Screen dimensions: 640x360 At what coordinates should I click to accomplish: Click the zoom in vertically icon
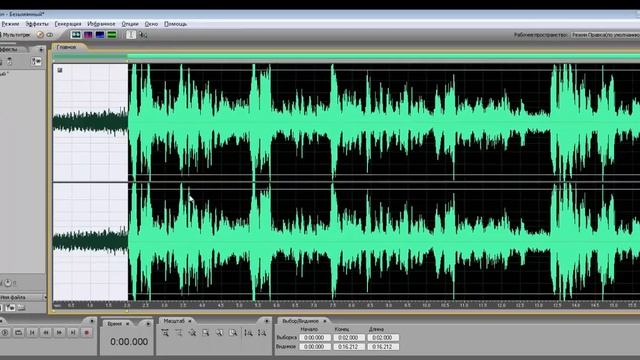[x=248, y=333]
